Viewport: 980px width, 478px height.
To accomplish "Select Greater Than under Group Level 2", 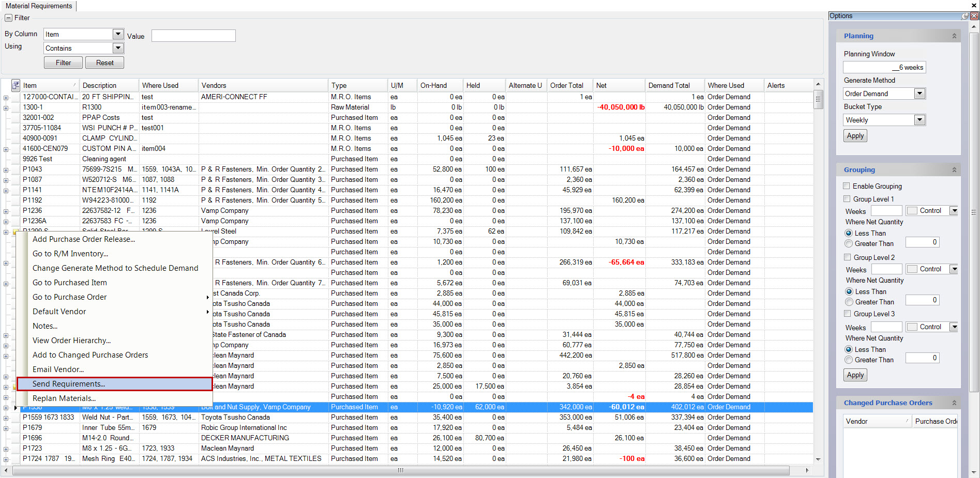I will pyautogui.click(x=849, y=302).
